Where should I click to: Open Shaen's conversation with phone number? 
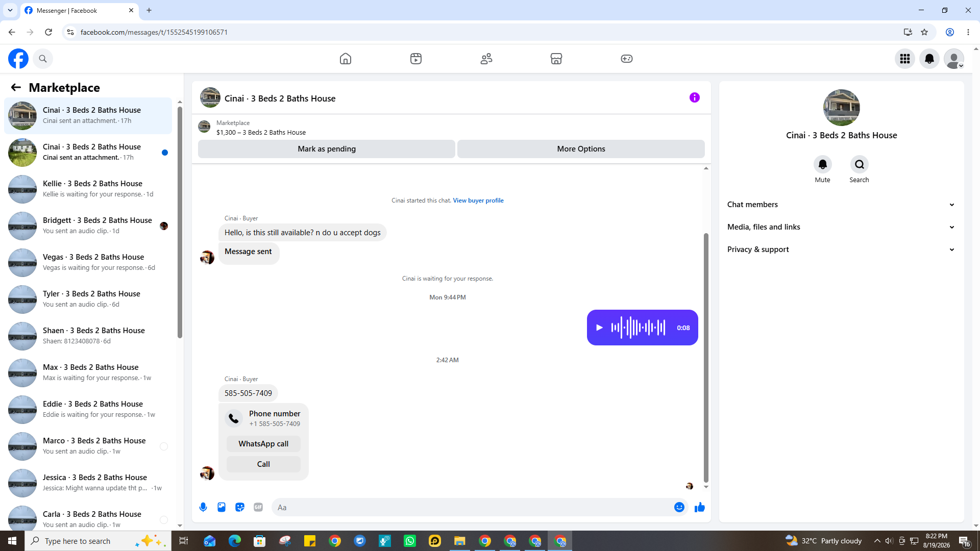click(88, 336)
